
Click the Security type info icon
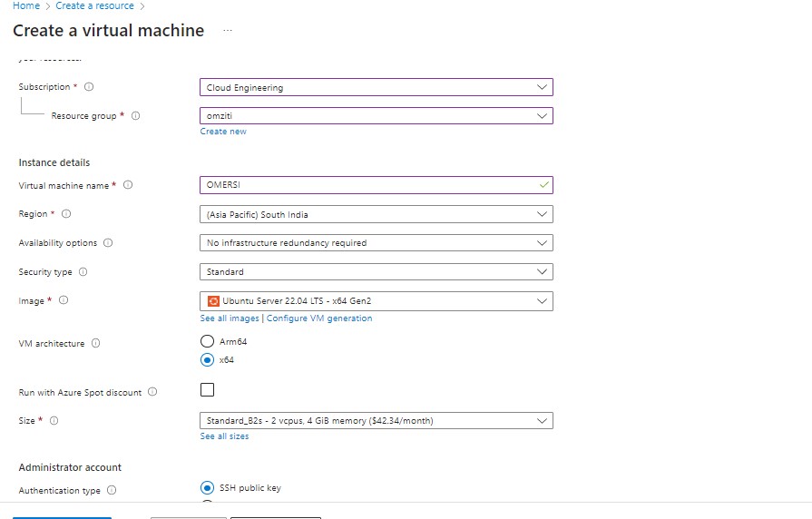(83, 272)
